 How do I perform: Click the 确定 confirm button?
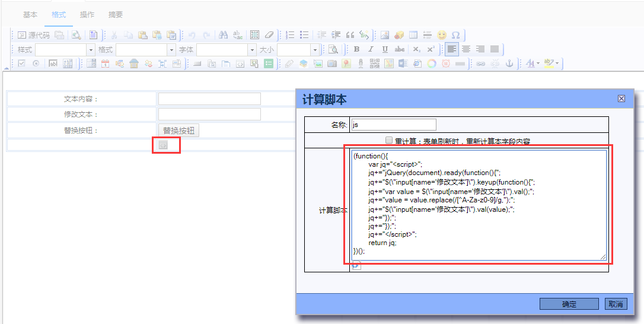pos(569,304)
